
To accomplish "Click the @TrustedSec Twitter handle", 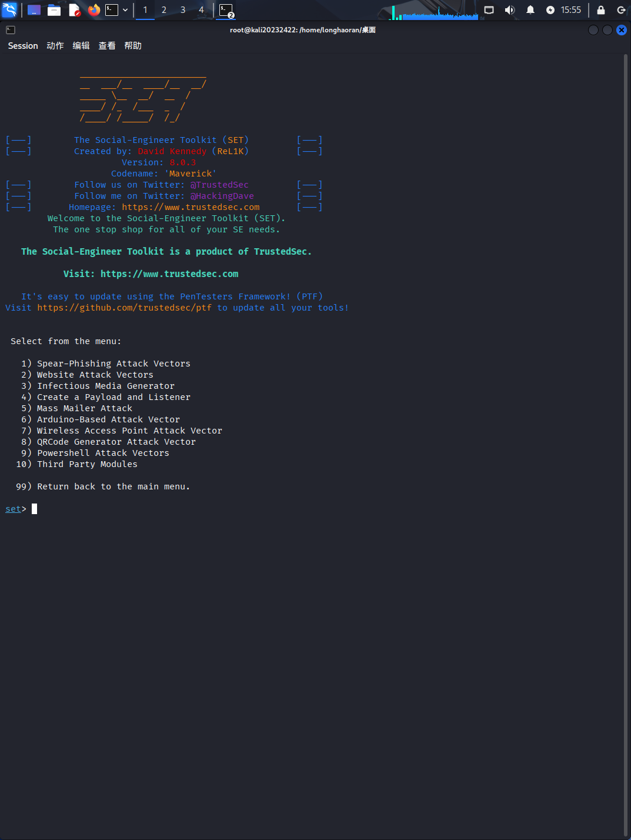I will (x=219, y=185).
